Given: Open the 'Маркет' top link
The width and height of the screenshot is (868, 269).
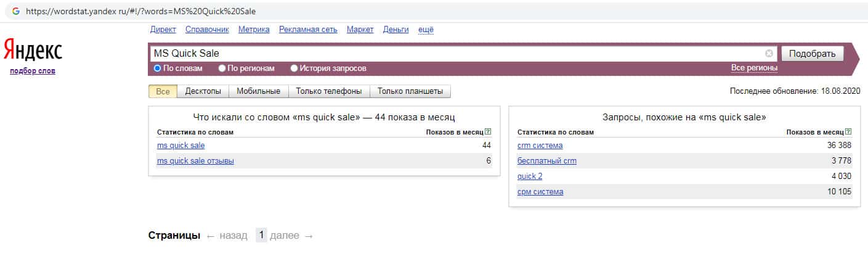Looking at the screenshot, I should 360,30.
